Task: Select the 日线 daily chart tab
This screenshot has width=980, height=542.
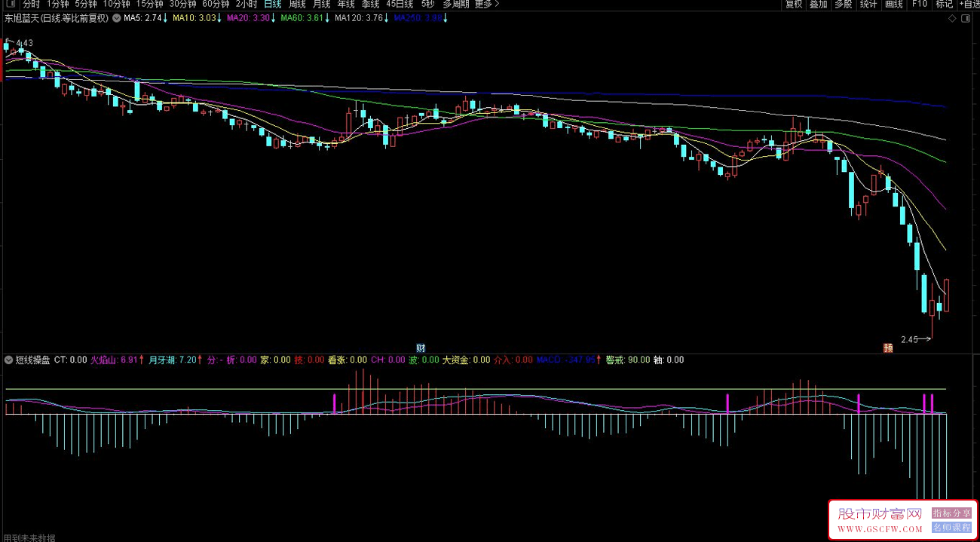Action: point(272,4)
